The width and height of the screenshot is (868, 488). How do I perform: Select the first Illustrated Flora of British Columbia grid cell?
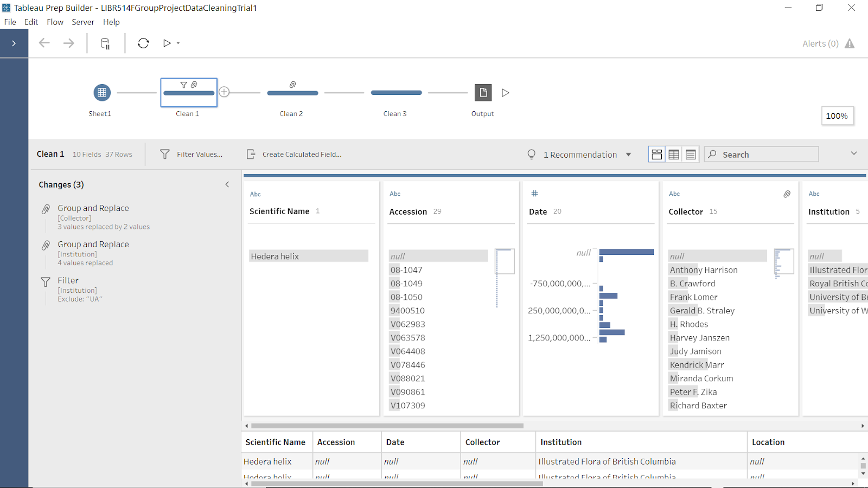tap(641, 462)
